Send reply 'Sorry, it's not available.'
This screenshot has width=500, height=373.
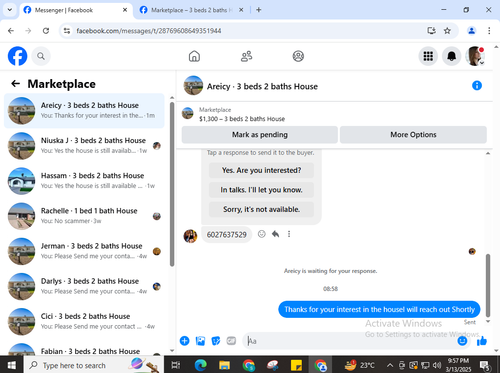click(261, 209)
